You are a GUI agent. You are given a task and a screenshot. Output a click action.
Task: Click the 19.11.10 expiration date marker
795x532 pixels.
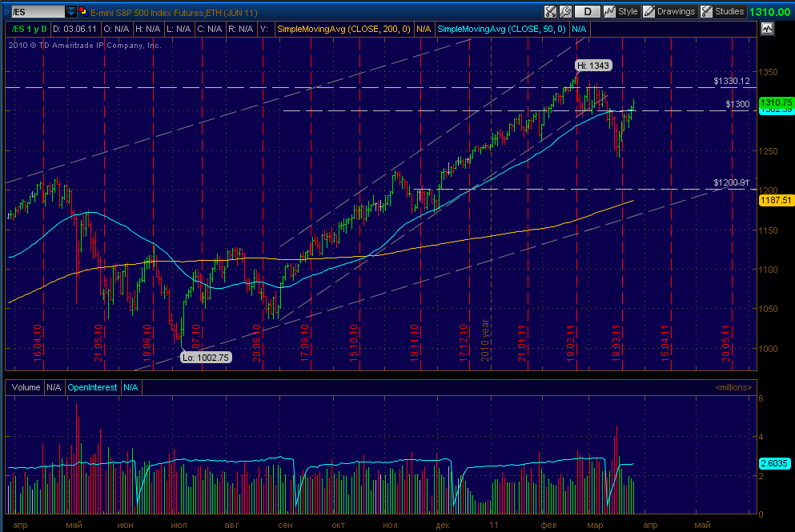coord(414,343)
